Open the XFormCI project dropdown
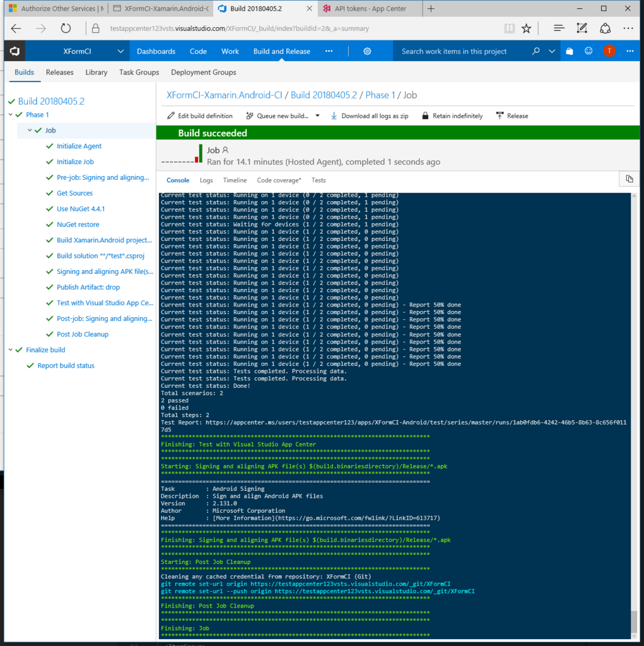 click(x=120, y=51)
